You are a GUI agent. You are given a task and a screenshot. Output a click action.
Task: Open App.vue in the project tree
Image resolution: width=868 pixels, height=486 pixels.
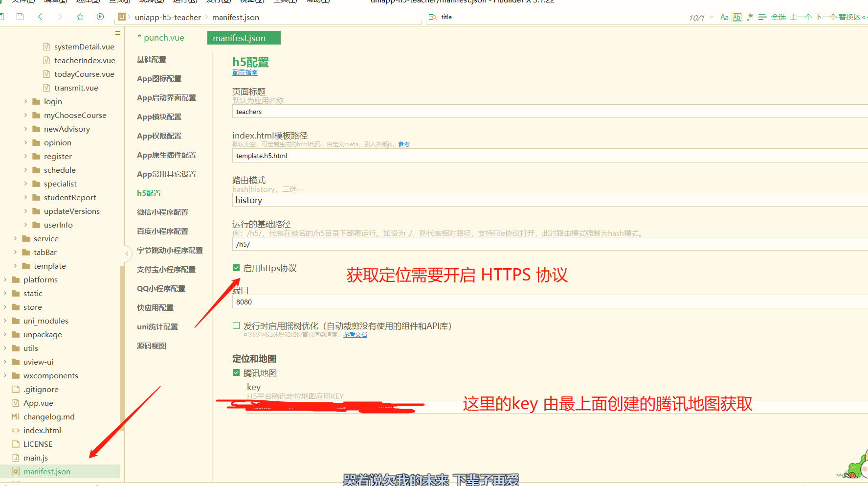38,403
